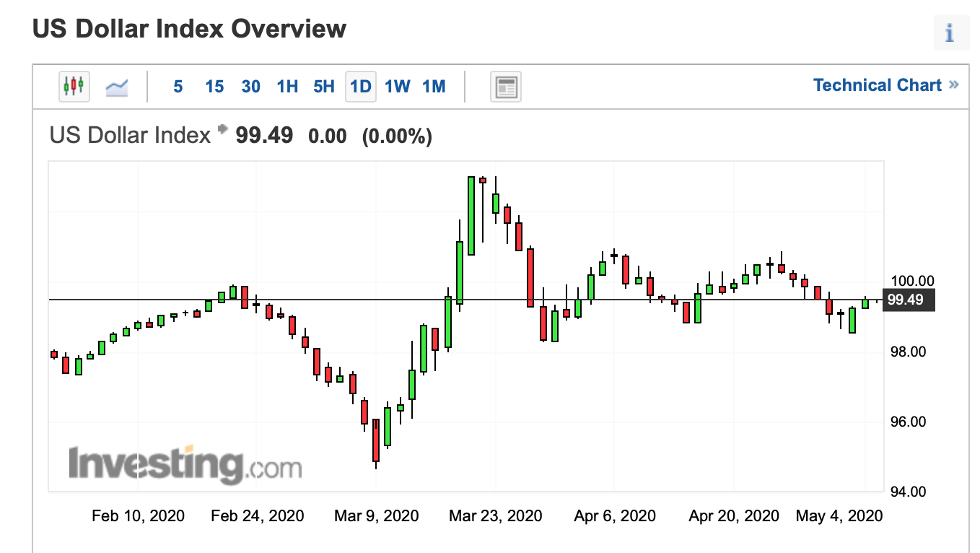
Task: Click the May 4, 2020 date label
Action: coord(839,515)
